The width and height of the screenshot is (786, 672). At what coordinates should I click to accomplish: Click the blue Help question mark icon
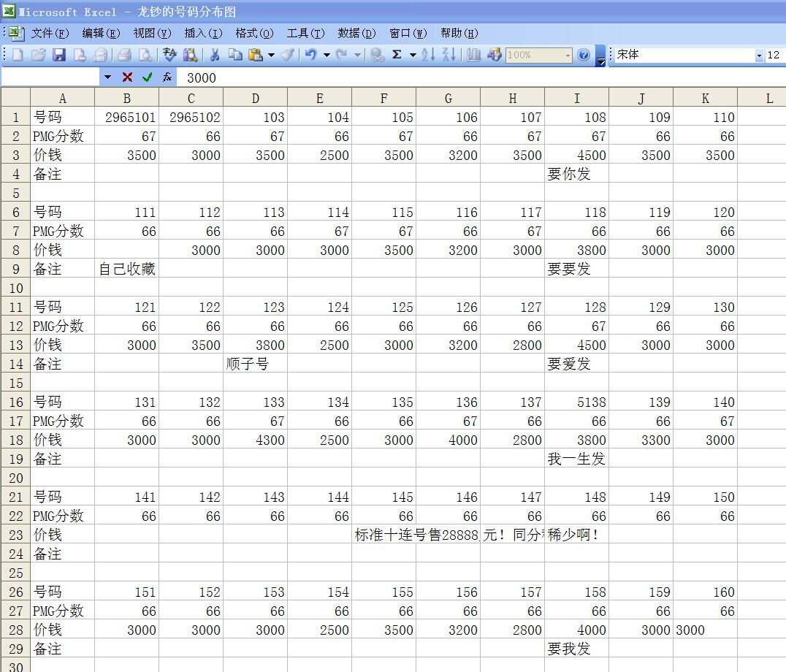[583, 55]
